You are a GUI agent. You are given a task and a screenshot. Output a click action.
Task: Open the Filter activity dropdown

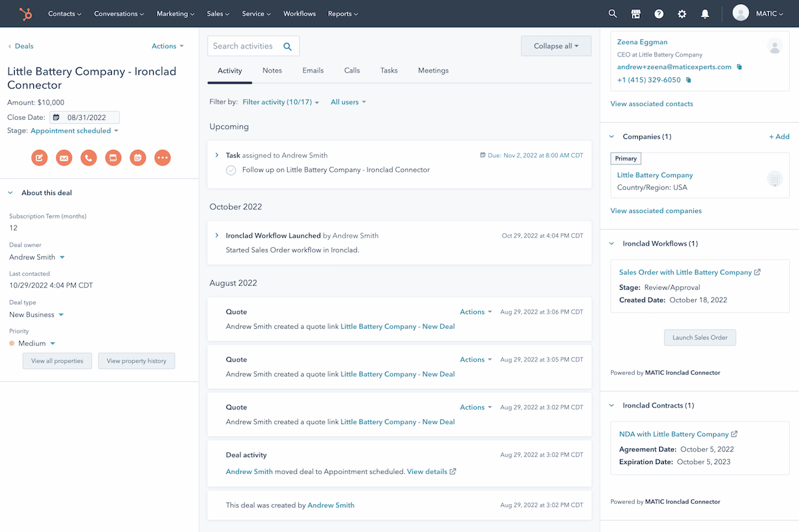pyautogui.click(x=280, y=102)
